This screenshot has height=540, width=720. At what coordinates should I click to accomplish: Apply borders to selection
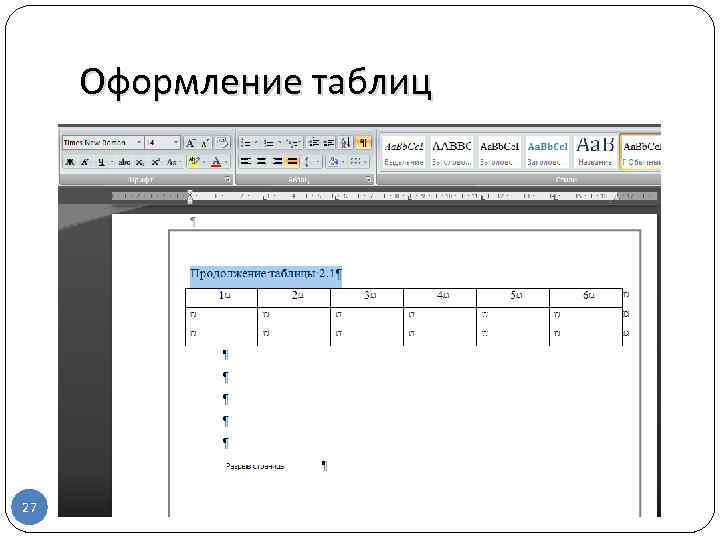pyautogui.click(x=355, y=162)
